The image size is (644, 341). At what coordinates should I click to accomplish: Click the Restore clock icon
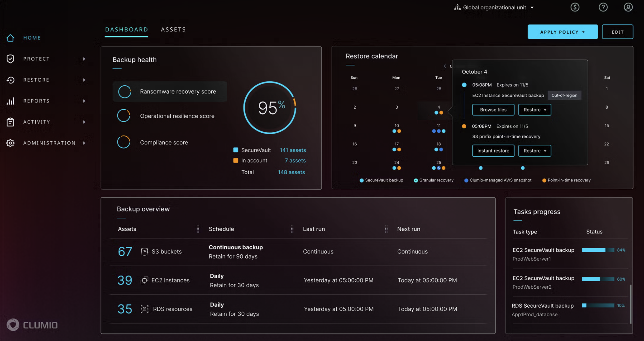(x=10, y=80)
